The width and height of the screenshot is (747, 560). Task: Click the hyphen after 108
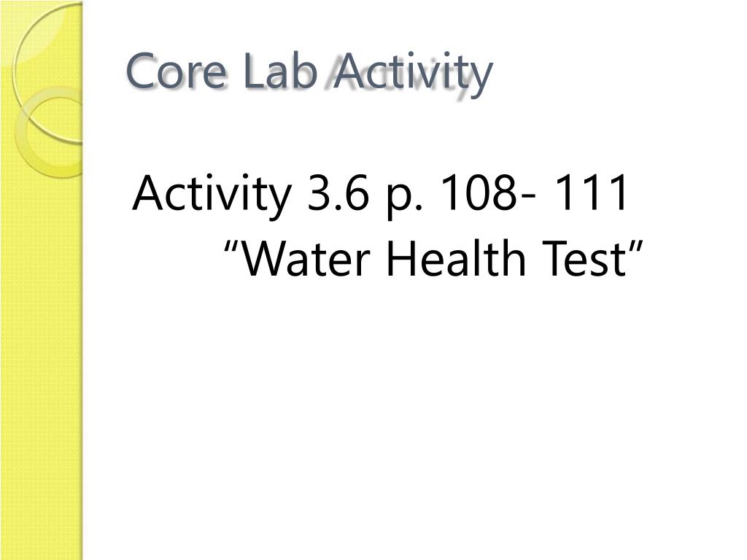click(x=522, y=198)
